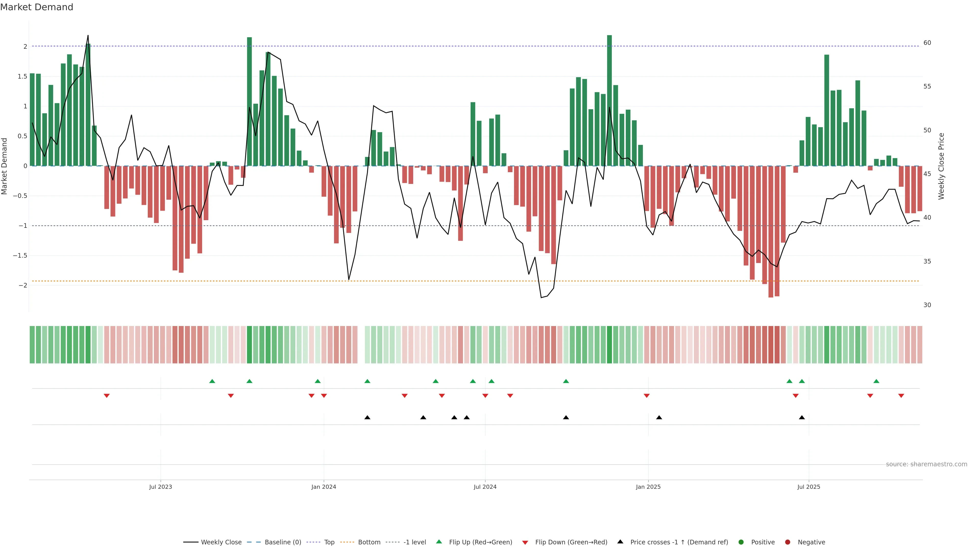980x551 pixels.
Task: Click the red Flip Down triangle legend icon
Action: pos(525,542)
